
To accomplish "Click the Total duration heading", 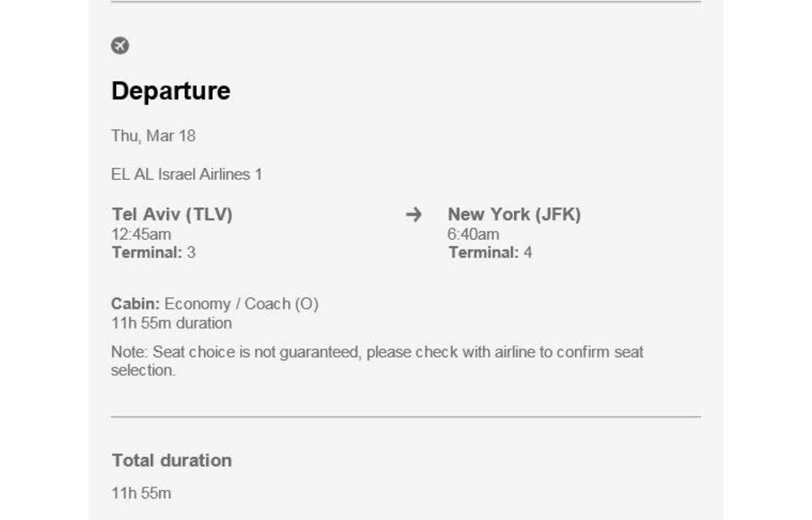I will pyautogui.click(x=172, y=461).
